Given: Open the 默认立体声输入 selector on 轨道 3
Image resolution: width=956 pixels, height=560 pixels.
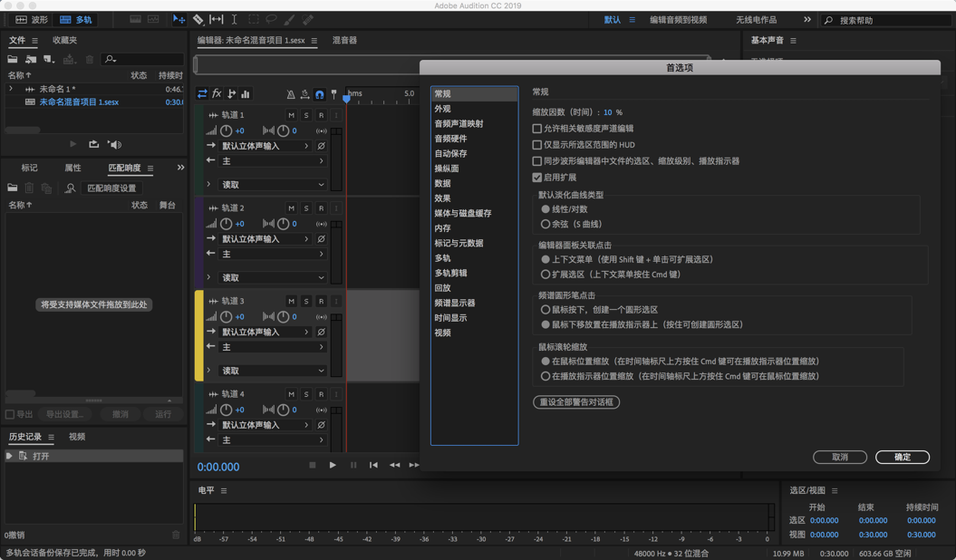Looking at the screenshot, I should [x=265, y=333].
